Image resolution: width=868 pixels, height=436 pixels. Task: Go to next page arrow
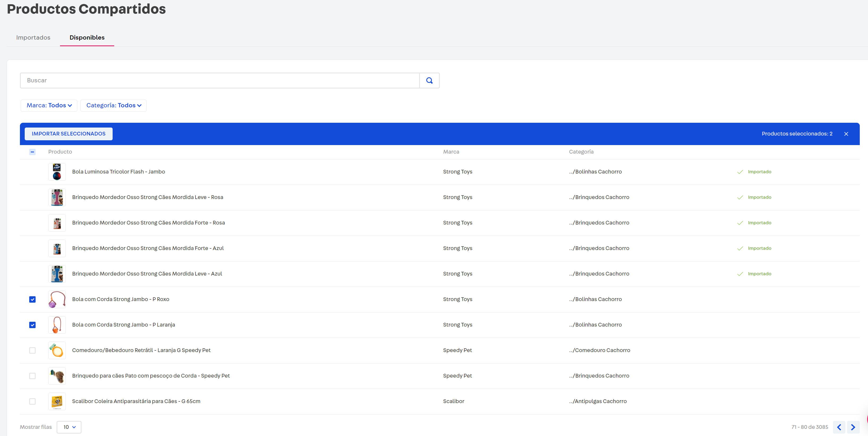(x=853, y=427)
